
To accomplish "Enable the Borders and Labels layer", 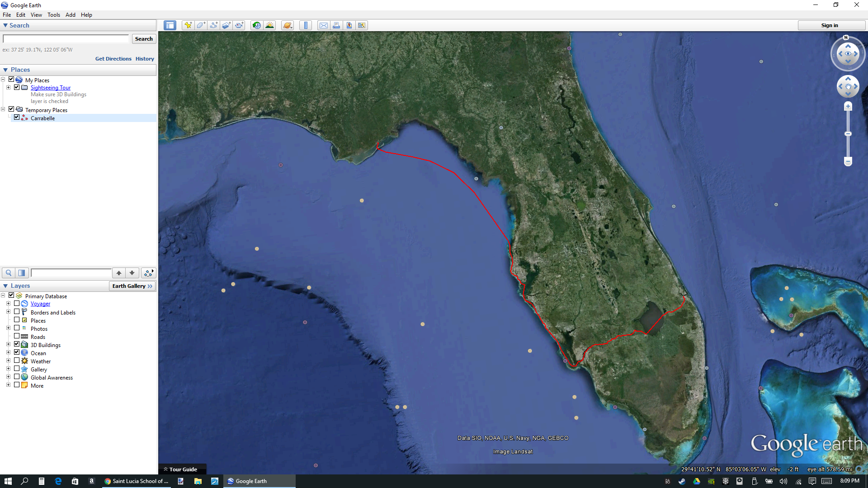I will 17,312.
